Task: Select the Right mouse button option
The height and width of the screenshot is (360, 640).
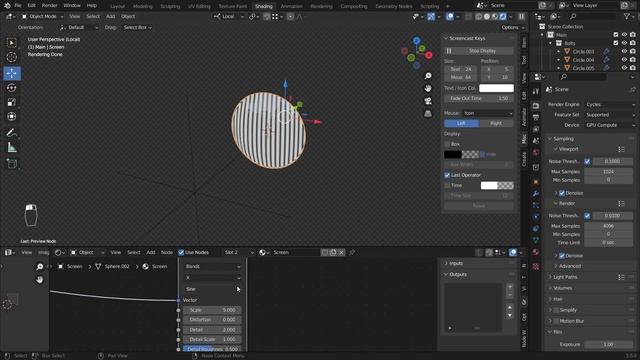Action: [496, 123]
